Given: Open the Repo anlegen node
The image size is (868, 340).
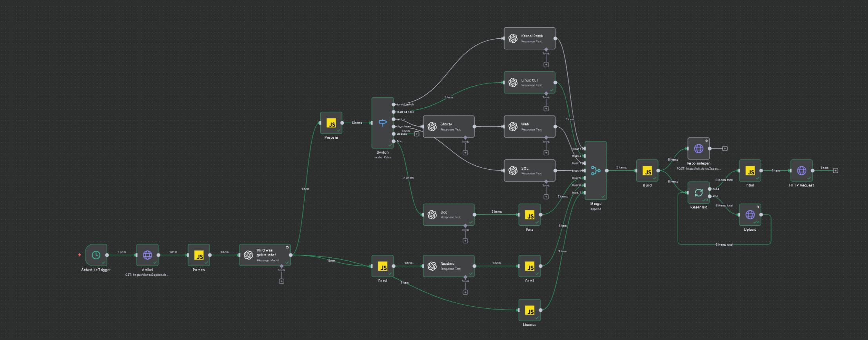Looking at the screenshot, I should pyautogui.click(x=698, y=148).
